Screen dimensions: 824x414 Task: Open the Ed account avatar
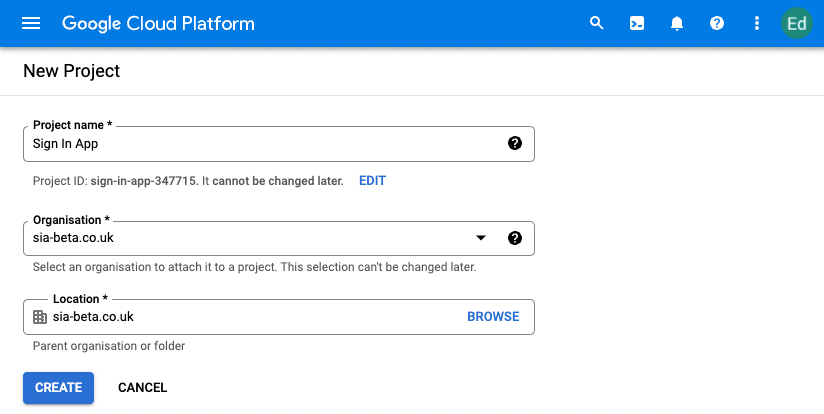pos(797,23)
